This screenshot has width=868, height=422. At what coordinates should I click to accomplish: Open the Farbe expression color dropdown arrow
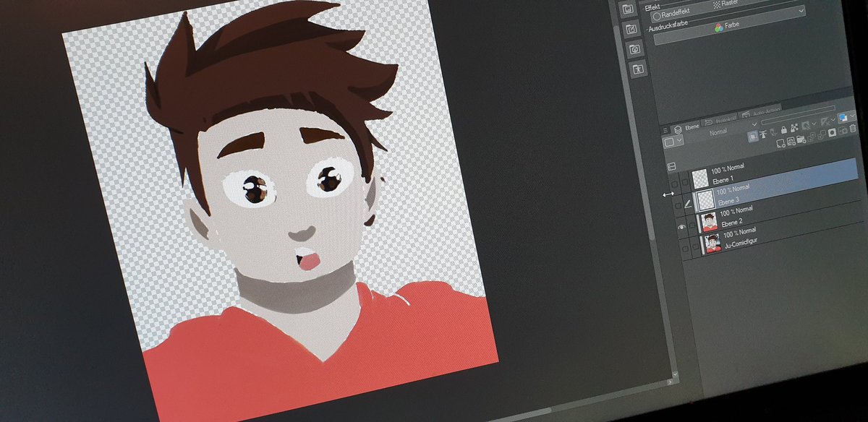click(801, 11)
